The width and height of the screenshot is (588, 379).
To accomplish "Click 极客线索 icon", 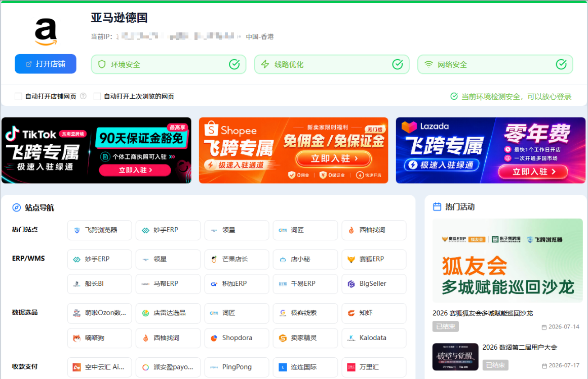I will 283,313.
